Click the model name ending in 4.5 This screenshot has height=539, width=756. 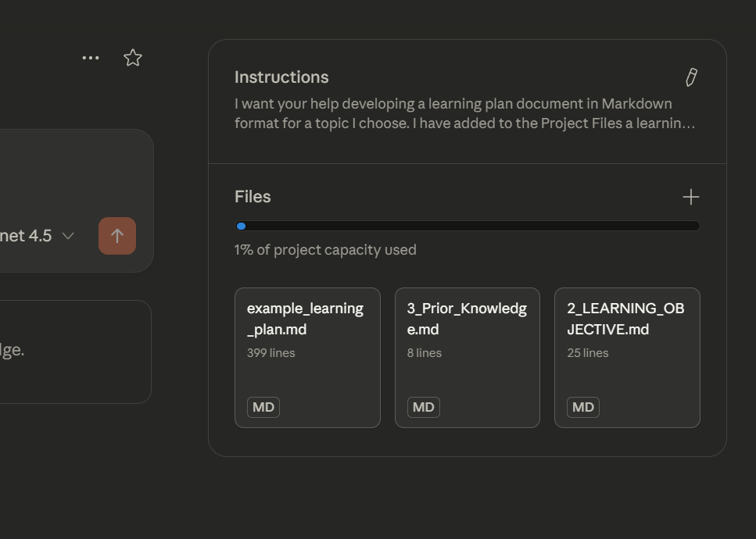[x=25, y=236]
